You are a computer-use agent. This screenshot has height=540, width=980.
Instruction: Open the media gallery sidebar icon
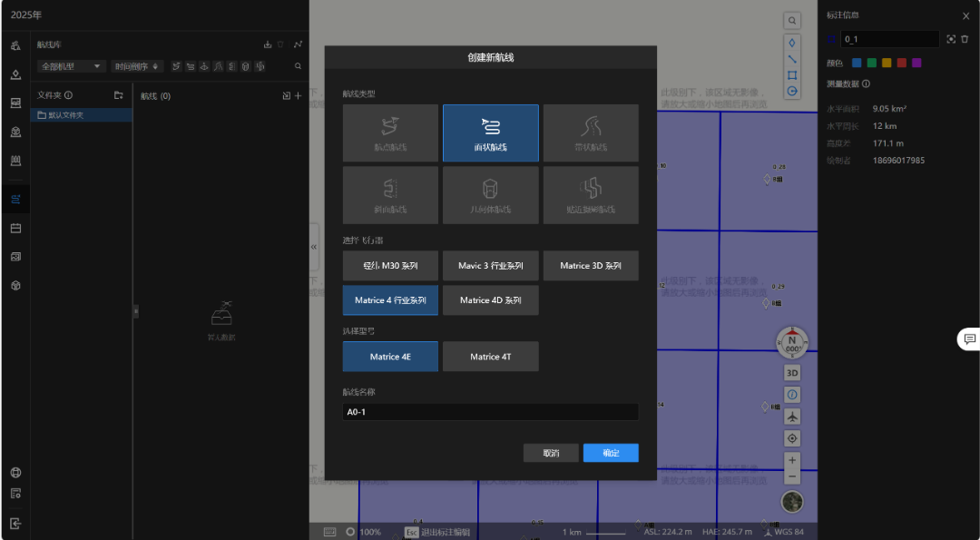tap(15, 257)
